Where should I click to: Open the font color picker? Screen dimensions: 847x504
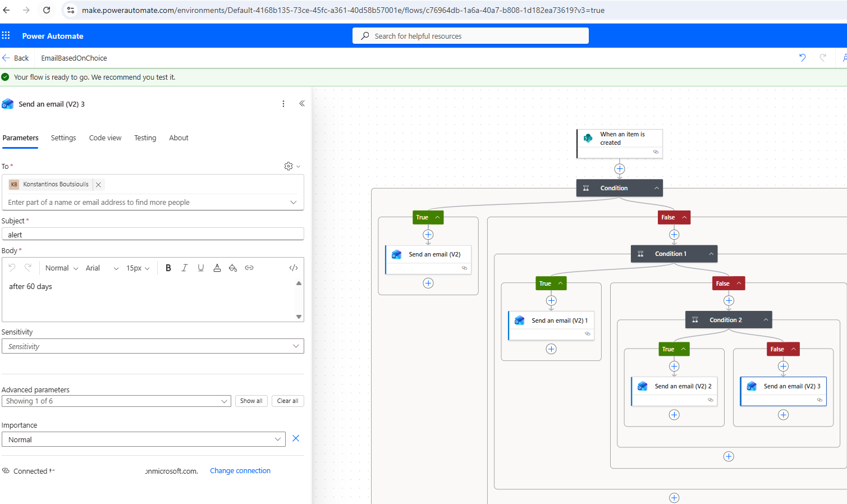217,268
